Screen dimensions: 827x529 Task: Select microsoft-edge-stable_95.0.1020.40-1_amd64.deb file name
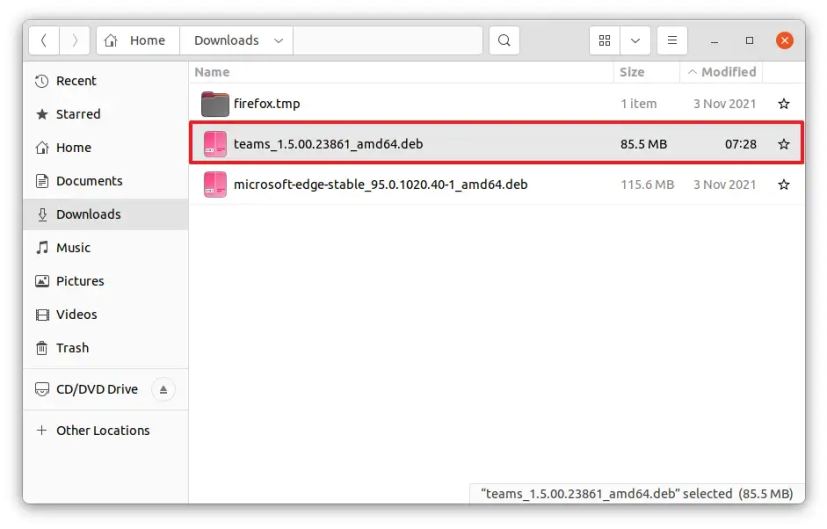coord(380,185)
